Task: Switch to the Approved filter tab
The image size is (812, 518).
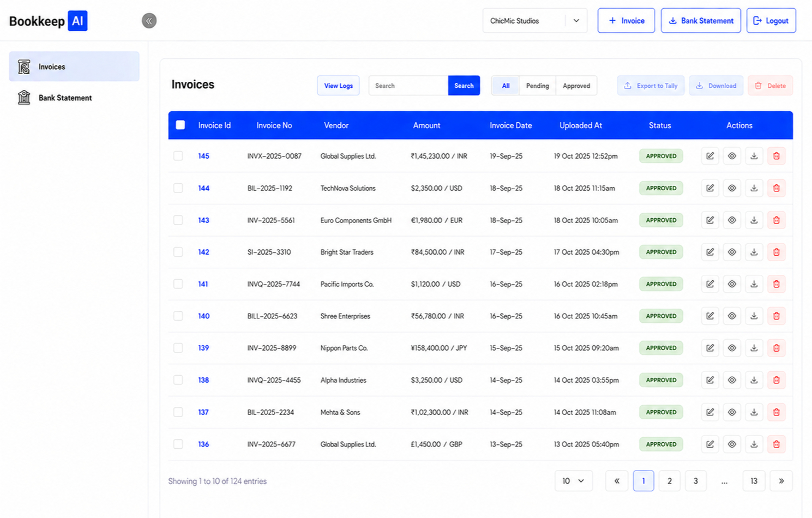Action: click(x=576, y=86)
